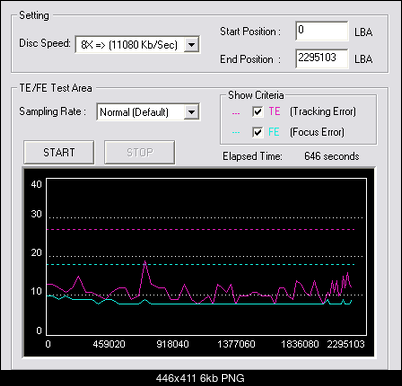The width and height of the screenshot is (402, 386).
Task: Click the 10 y-axis label
Action: coord(36,291)
